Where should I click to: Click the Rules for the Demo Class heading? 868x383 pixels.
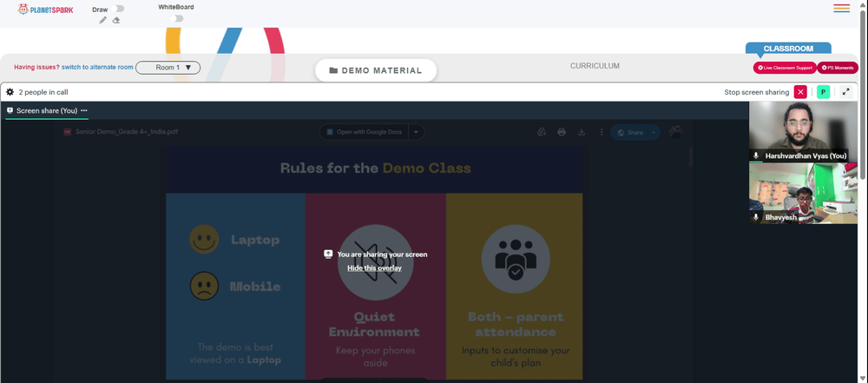click(375, 168)
